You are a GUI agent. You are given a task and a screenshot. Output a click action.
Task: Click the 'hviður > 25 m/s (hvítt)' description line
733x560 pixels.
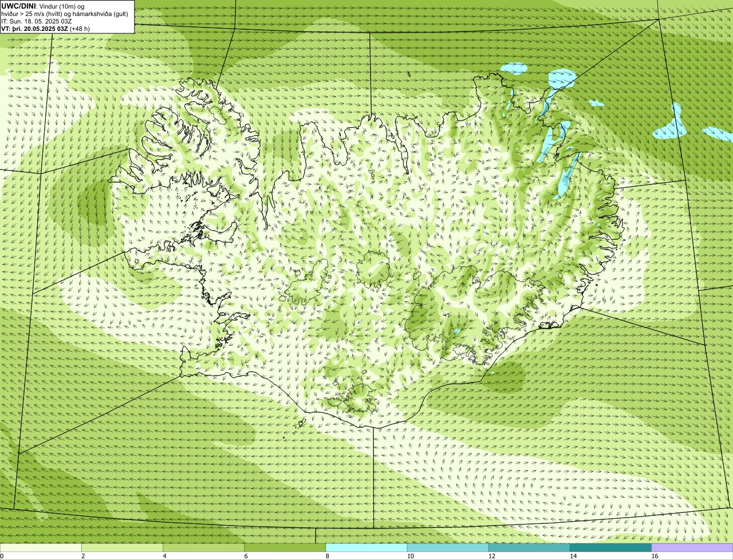[x=65, y=14]
